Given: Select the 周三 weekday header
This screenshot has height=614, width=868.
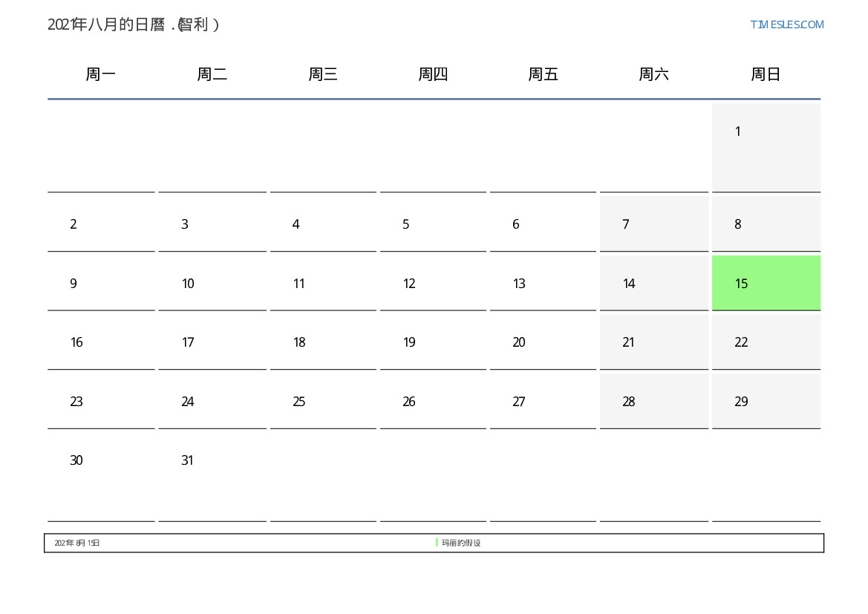Looking at the screenshot, I should pyautogui.click(x=323, y=74).
